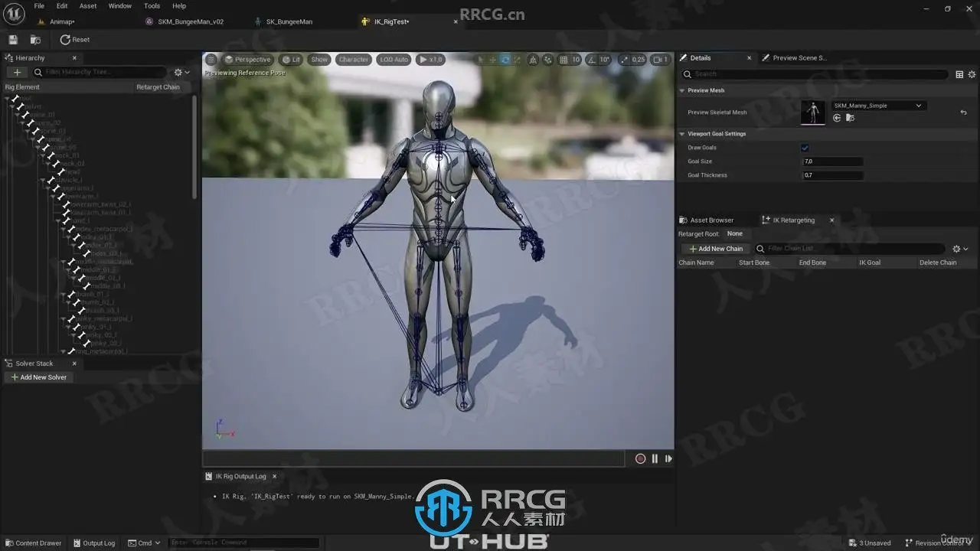This screenshot has height=551, width=980.
Task: Collapse the Viewport Goal Settings section
Action: (x=682, y=134)
